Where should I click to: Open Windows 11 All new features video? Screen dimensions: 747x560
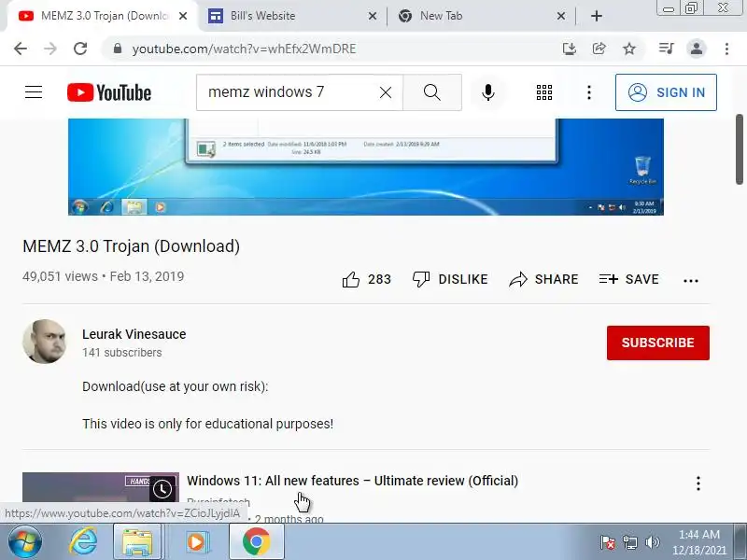(352, 481)
